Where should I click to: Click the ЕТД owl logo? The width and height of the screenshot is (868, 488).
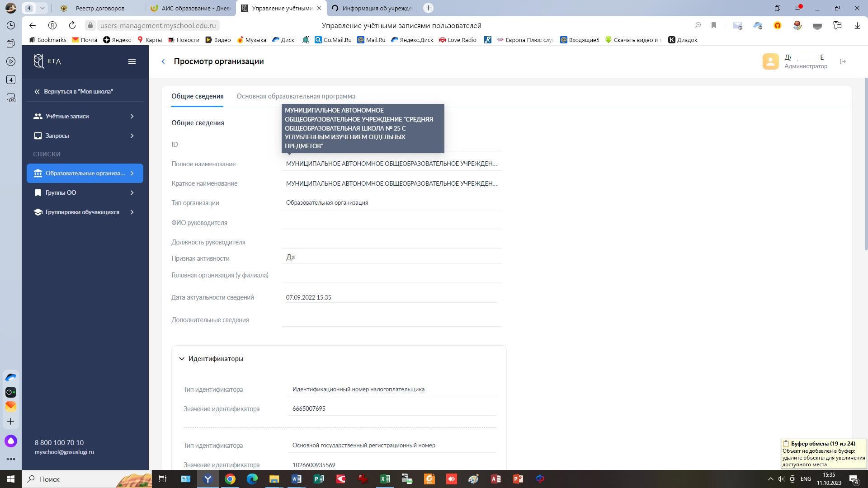click(x=39, y=61)
